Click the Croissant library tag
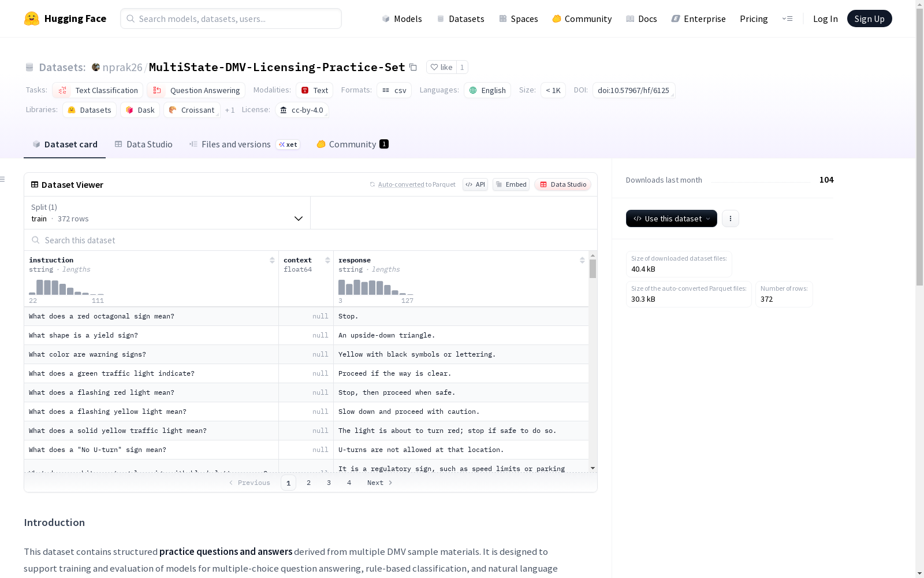The image size is (924, 578). (192, 110)
